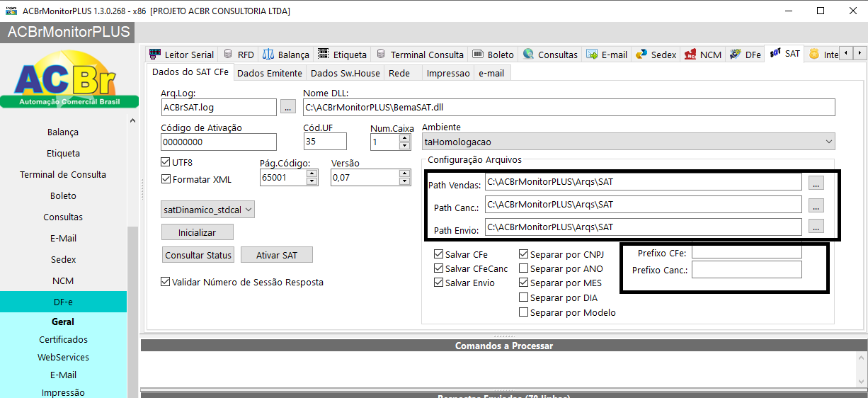
Task: Increase Num.Caixa spinner value
Action: 405,138
